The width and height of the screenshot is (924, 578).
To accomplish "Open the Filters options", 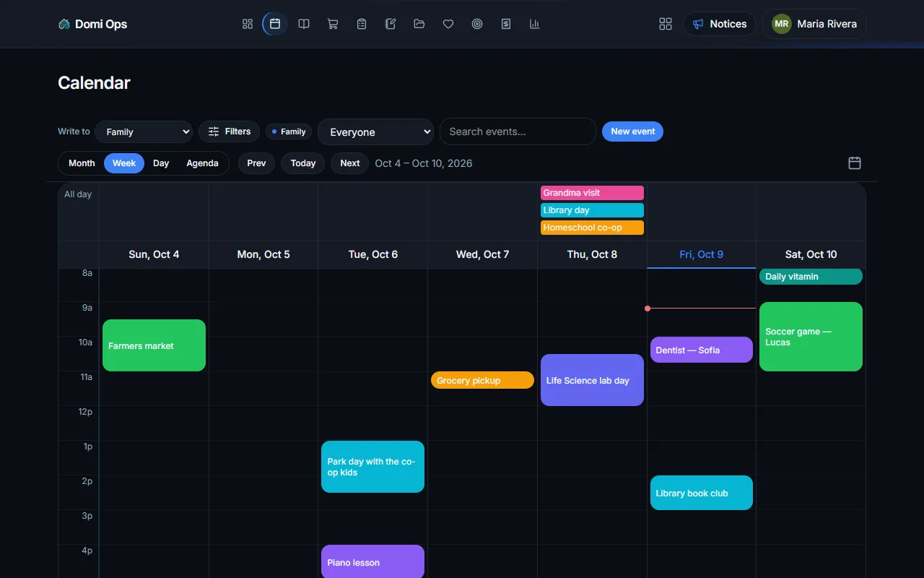I will [x=229, y=131].
